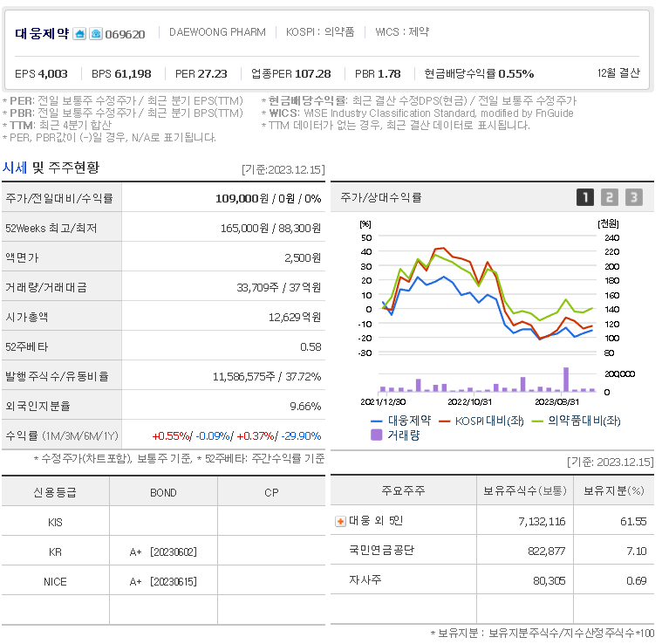Switch to chart tab 3

coord(634,197)
